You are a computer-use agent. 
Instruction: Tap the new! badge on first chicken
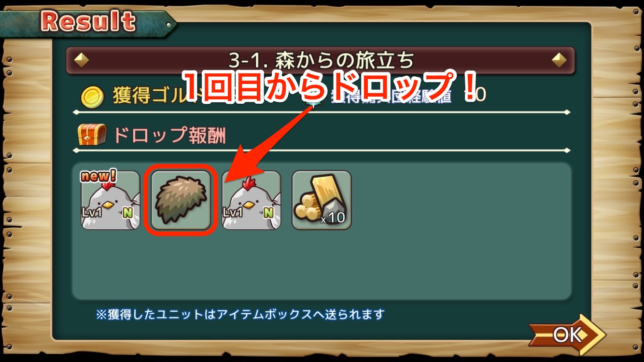pyautogui.click(x=98, y=176)
